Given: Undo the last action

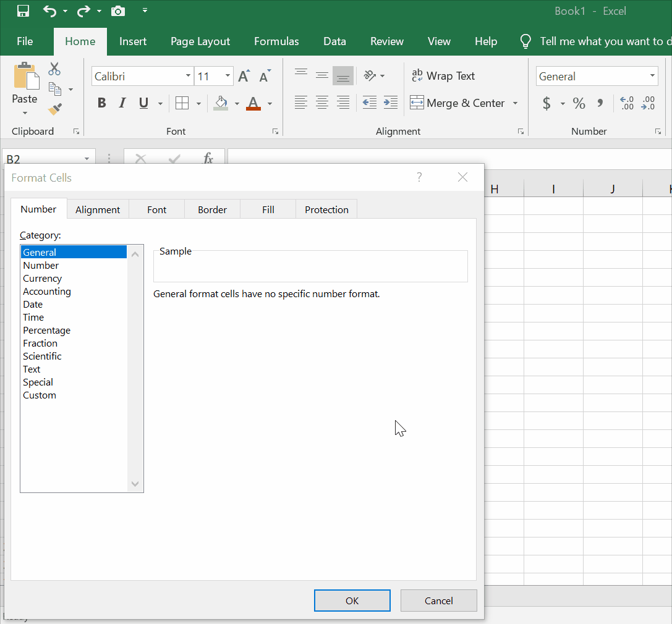Looking at the screenshot, I should click(x=49, y=11).
